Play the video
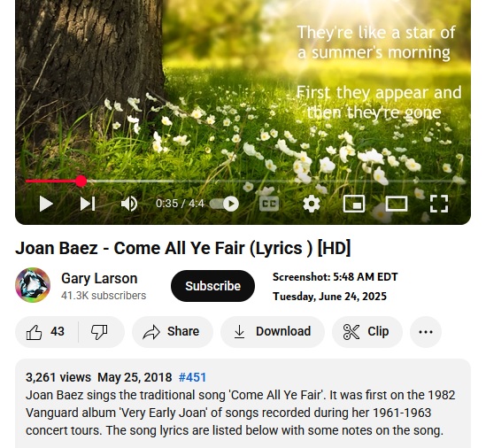The width and height of the screenshot is (486, 448). (x=46, y=204)
